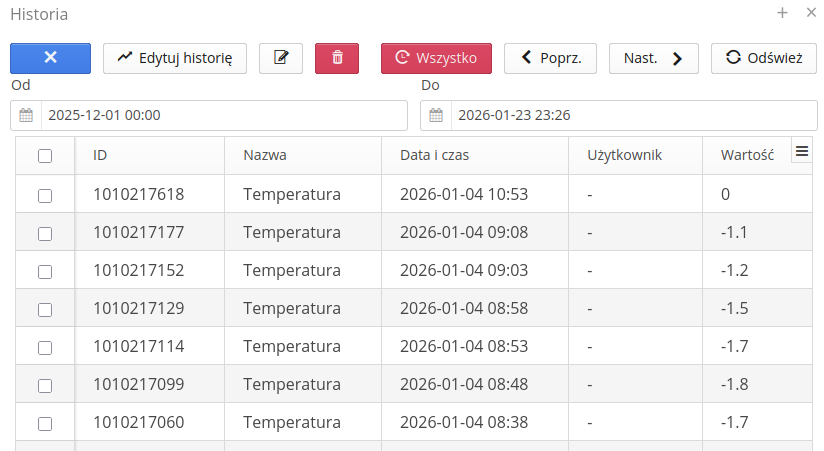
Task: Open the grid column menu icon
Action: [801, 151]
